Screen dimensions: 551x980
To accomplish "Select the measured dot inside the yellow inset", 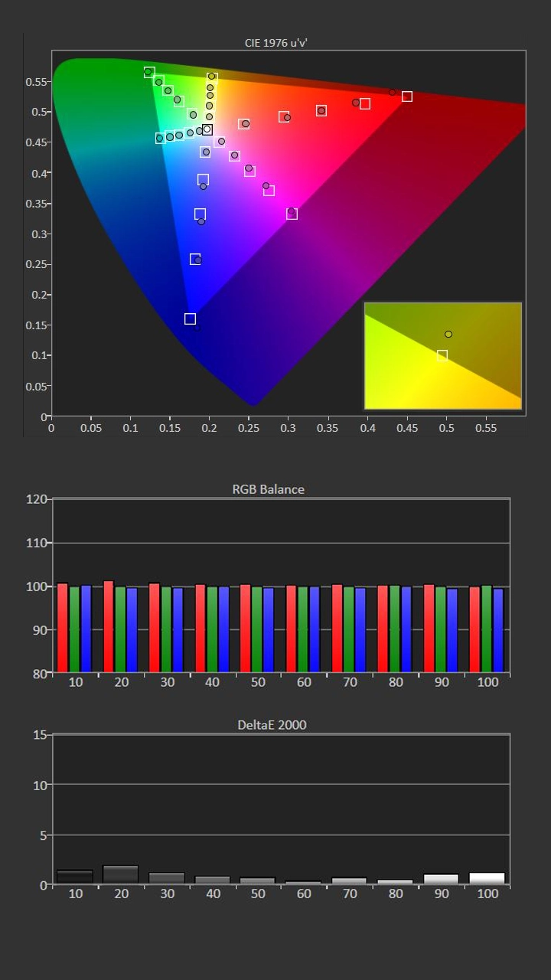I will point(448,334).
